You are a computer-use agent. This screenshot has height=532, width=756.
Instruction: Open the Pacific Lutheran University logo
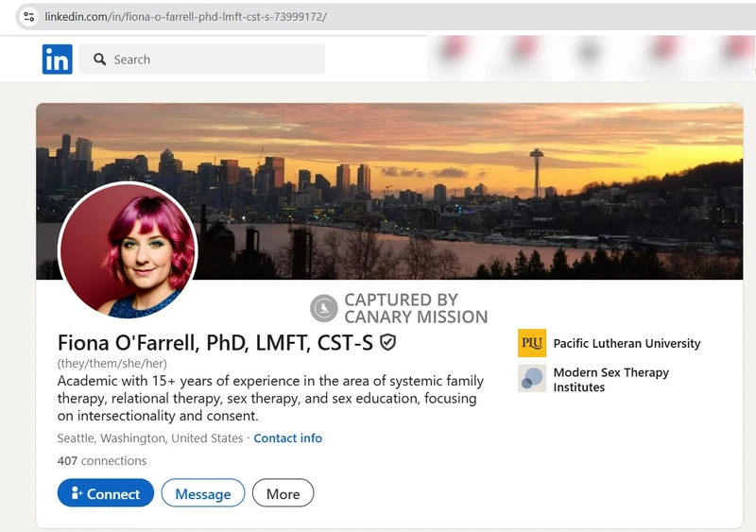pos(532,343)
